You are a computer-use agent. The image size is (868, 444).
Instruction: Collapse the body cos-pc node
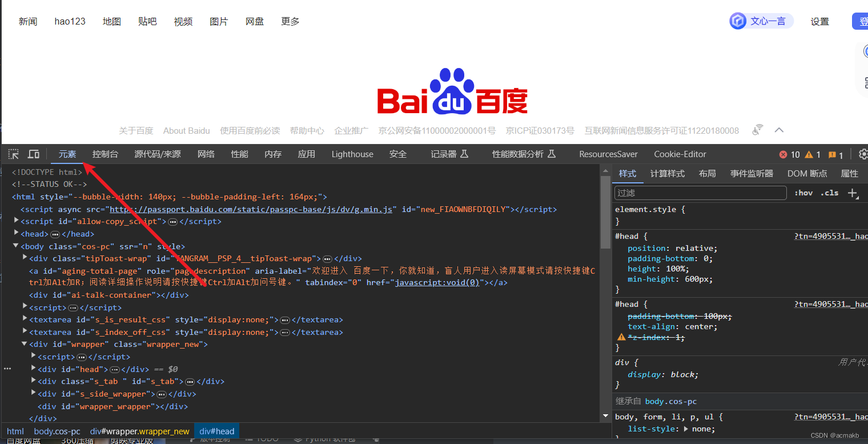(17, 246)
